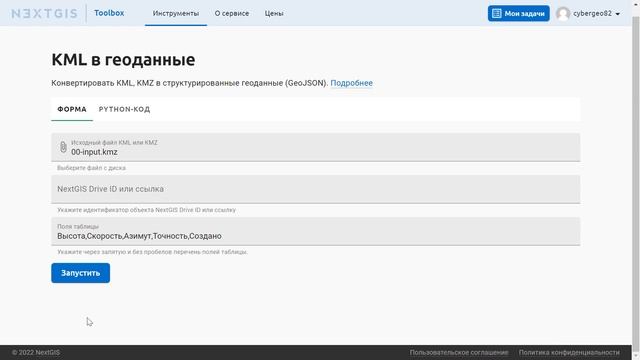The width and height of the screenshot is (640, 360).
Task: Click the © 2022 NextGIS footer text
Action: click(36, 352)
